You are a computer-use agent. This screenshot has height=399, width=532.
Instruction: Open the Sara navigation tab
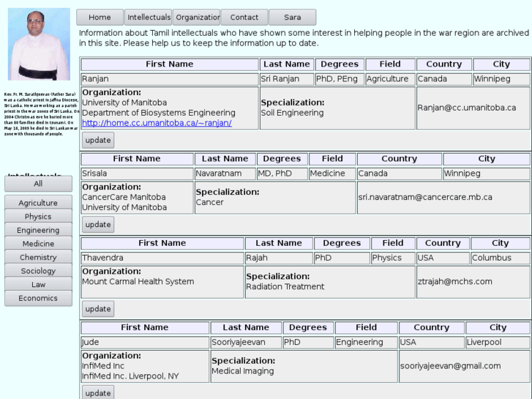(293, 18)
